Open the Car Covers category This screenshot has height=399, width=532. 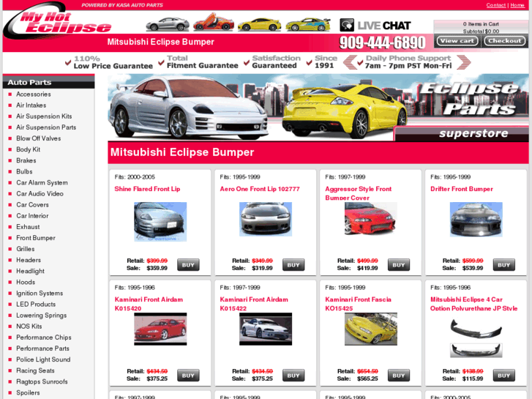click(33, 205)
